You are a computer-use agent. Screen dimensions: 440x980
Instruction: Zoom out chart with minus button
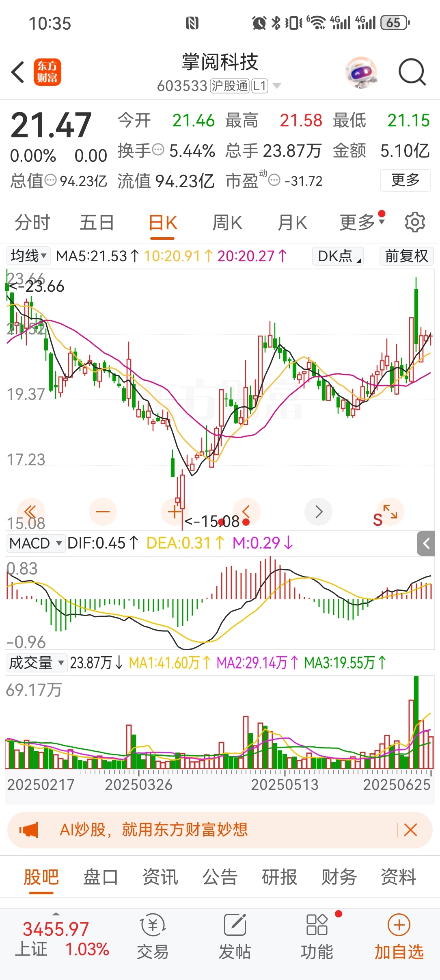[x=103, y=512]
